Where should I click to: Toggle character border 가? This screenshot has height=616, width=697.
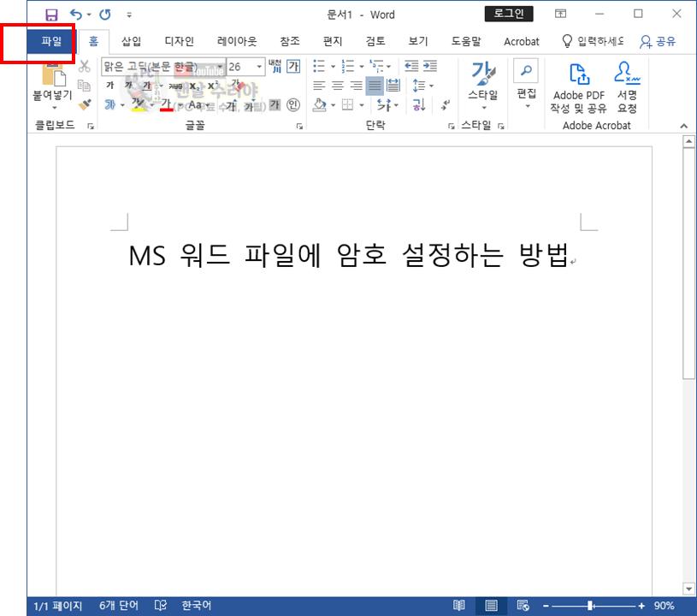click(293, 67)
